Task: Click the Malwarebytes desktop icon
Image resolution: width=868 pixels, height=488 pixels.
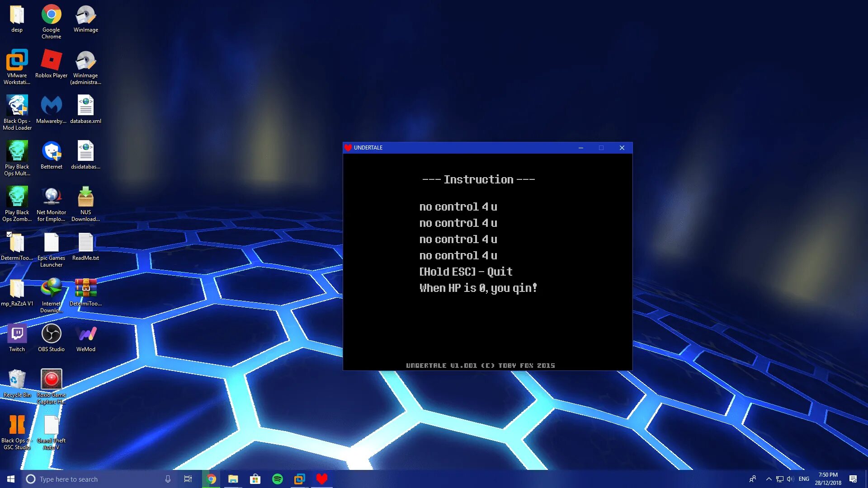Action: [x=51, y=107]
